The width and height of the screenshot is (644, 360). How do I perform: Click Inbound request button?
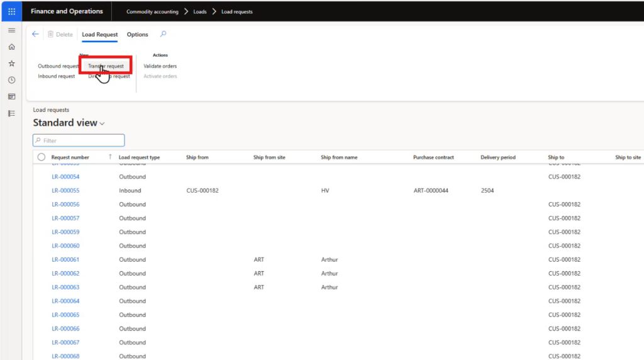click(56, 76)
